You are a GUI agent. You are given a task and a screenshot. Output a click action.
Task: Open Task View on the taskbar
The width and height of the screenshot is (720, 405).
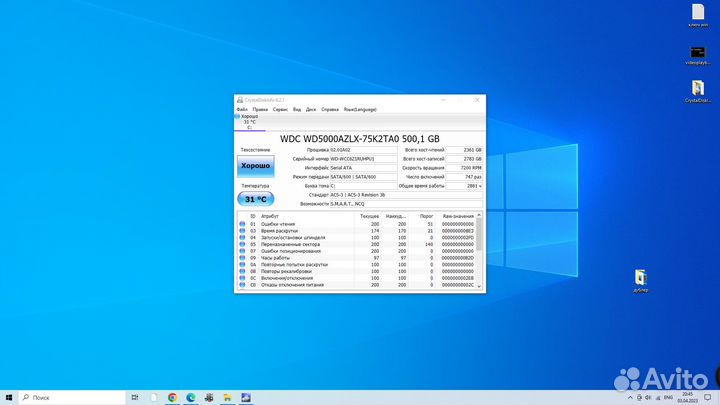click(x=135, y=397)
